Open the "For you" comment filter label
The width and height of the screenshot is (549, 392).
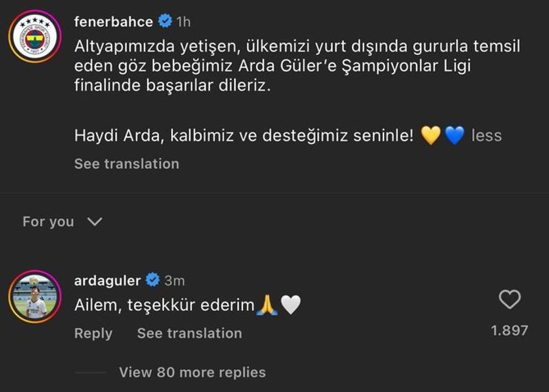point(48,222)
